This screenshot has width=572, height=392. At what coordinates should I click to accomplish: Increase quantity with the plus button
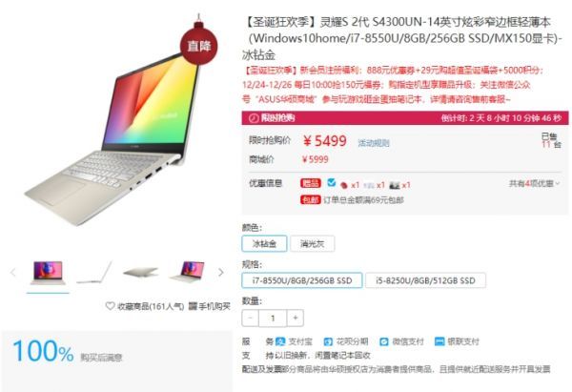coord(296,318)
